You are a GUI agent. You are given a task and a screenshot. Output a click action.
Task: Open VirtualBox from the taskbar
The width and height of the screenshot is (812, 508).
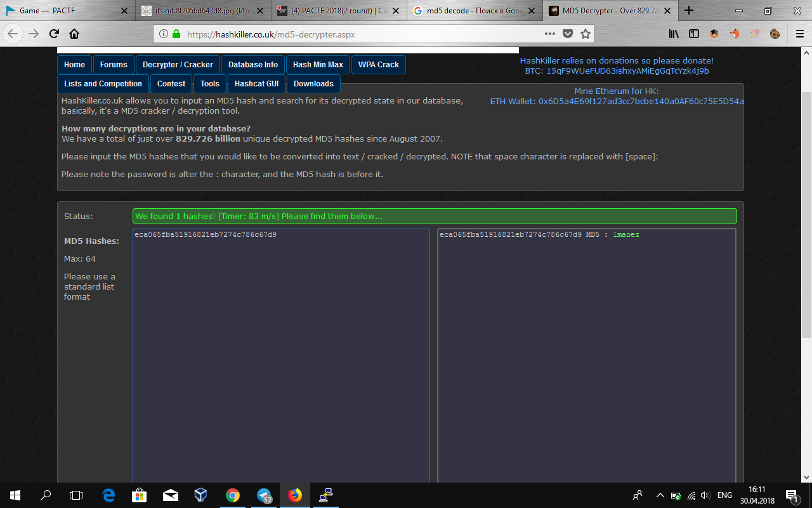pos(201,495)
